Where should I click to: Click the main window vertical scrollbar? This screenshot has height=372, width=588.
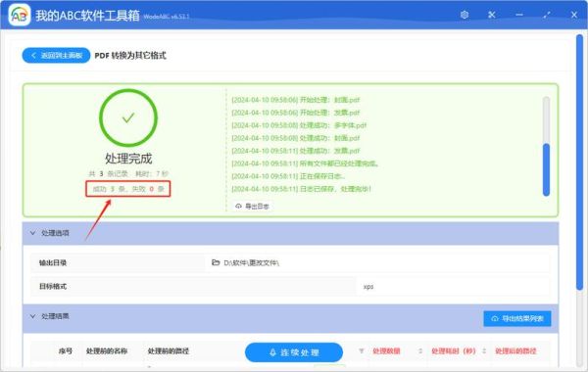(x=579, y=162)
